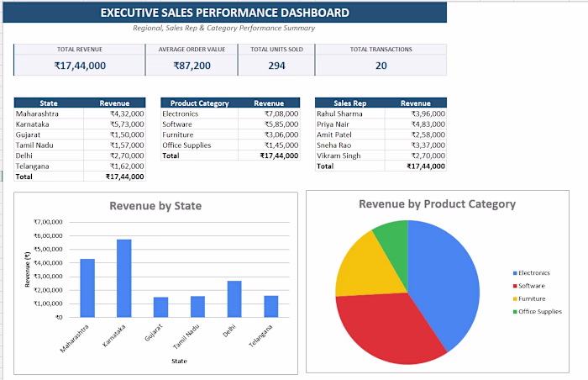Select the Tamil Nadu bar in the chart
This screenshot has width=588, height=380.
[x=197, y=307]
